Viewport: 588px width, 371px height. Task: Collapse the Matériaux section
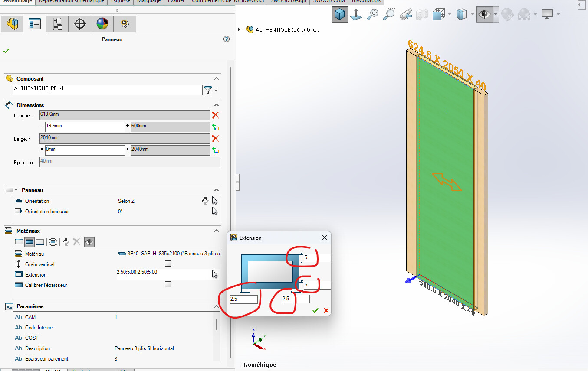(217, 231)
